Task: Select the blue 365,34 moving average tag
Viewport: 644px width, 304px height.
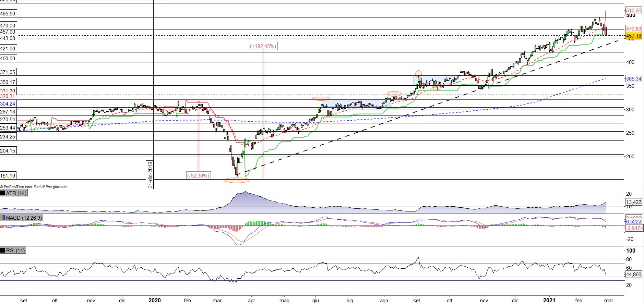Action: (x=633, y=79)
